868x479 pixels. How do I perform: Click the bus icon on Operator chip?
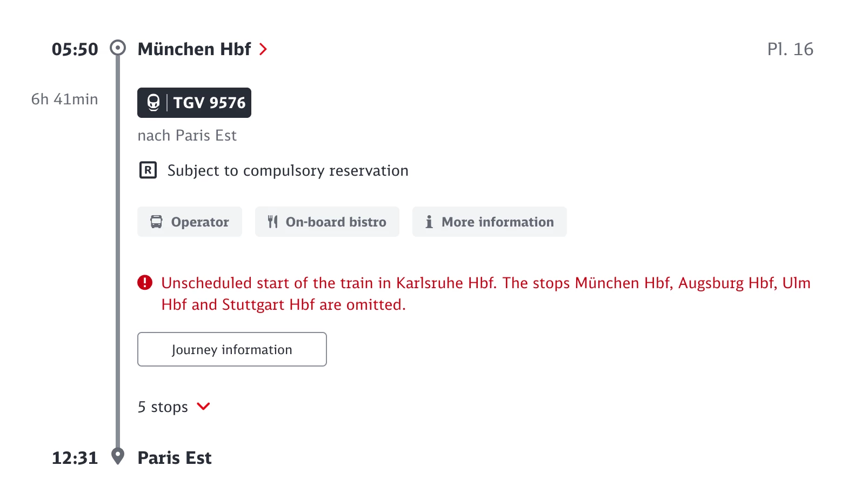pyautogui.click(x=156, y=222)
